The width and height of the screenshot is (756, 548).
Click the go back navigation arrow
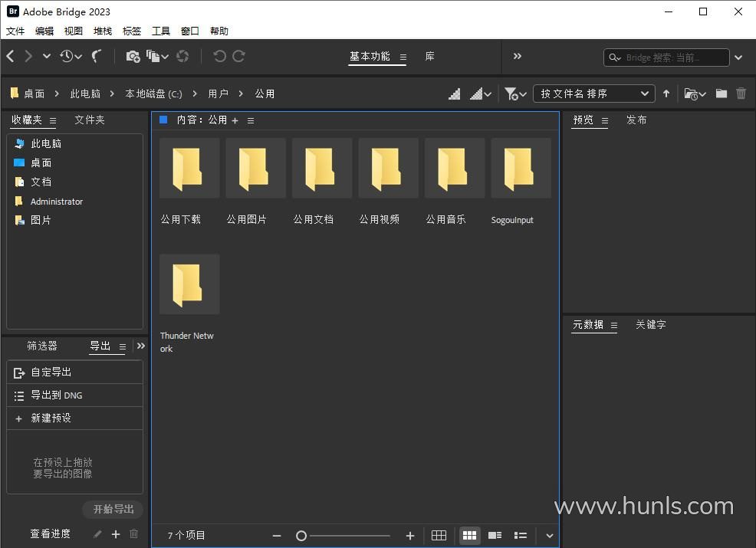pos(11,56)
